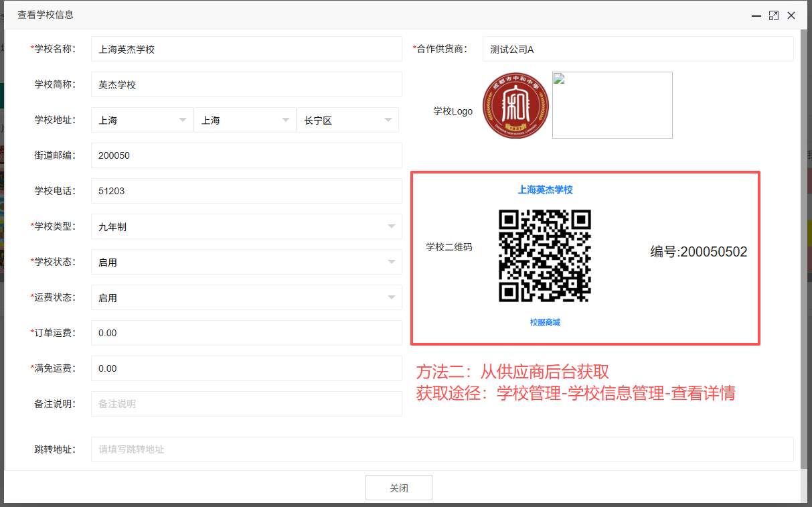Minimize the school info dialog
812x507 pixels.
click(x=756, y=15)
